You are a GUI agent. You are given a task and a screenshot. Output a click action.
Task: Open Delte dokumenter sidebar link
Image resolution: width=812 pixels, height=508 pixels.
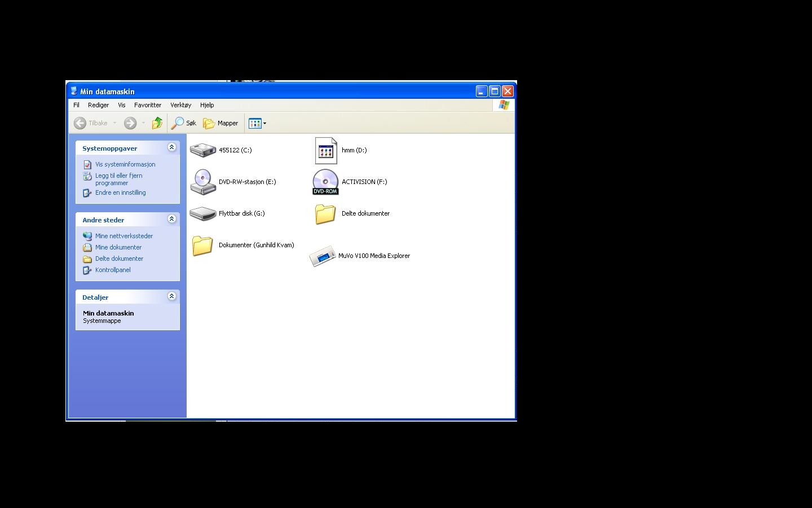120,259
